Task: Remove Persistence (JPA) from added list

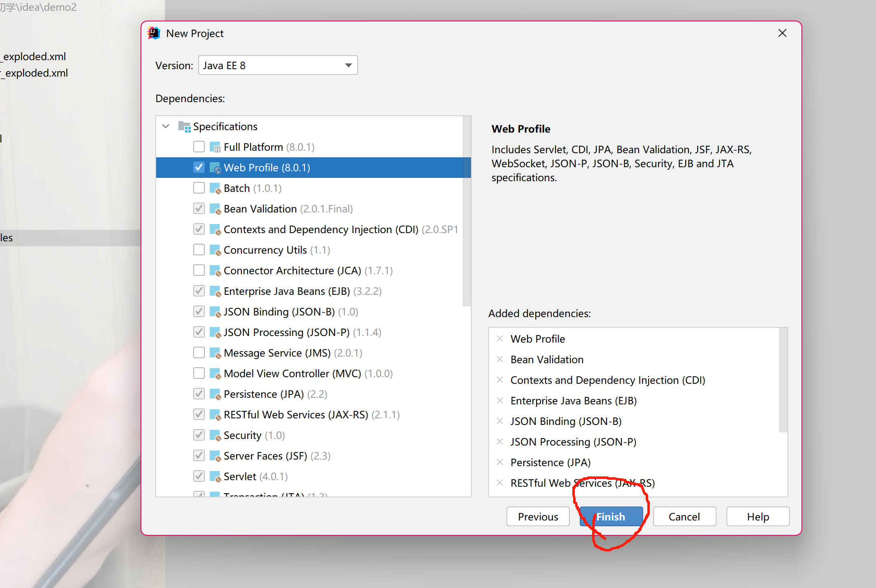Action: point(500,462)
